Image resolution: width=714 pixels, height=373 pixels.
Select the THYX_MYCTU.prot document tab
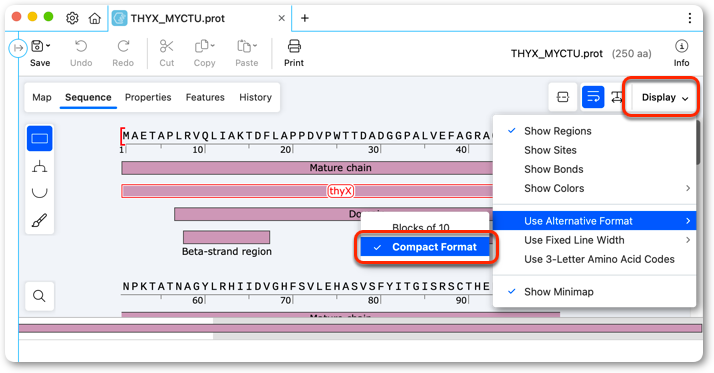[199, 18]
